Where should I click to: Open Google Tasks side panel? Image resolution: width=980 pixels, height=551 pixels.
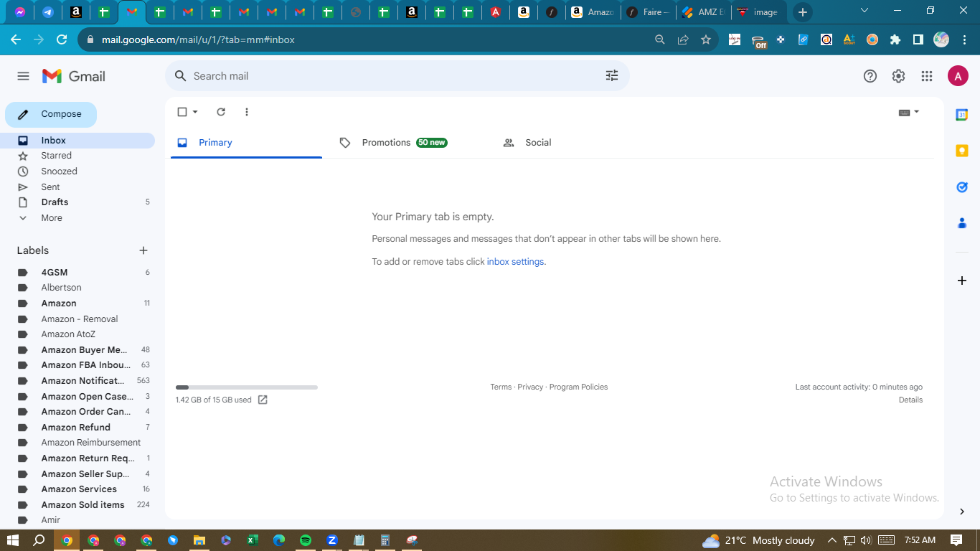[x=962, y=187]
